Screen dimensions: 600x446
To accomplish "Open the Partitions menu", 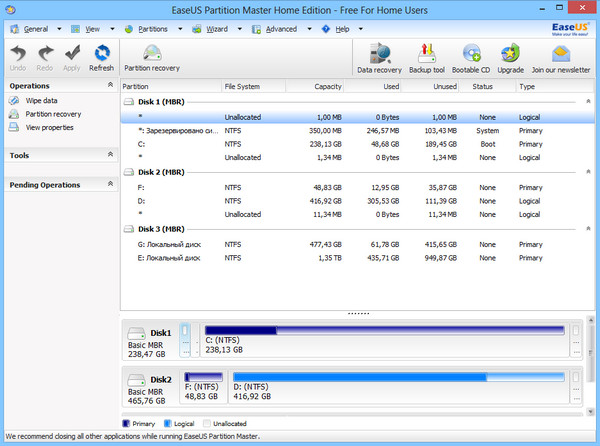I will [x=153, y=29].
